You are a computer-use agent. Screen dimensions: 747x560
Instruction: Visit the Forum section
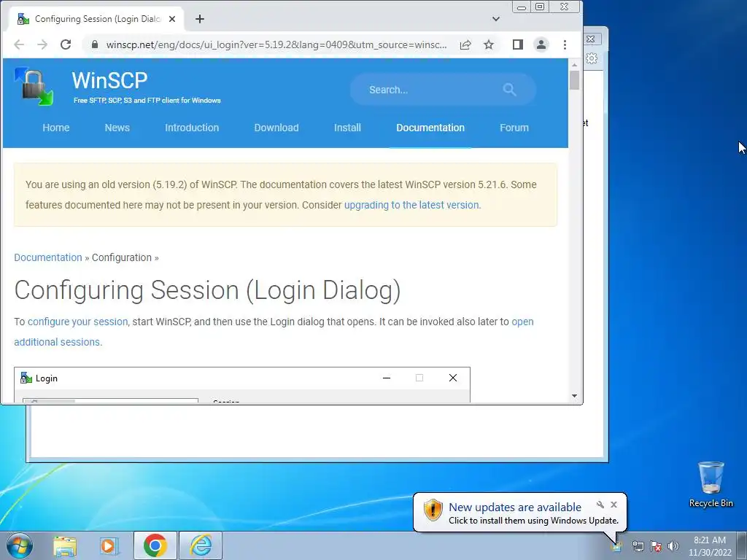click(x=514, y=128)
